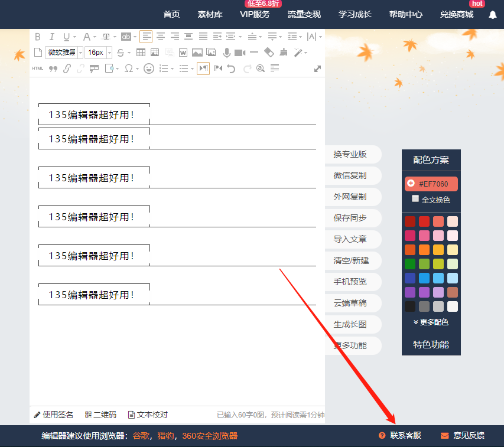The height and width of the screenshot is (447, 504).
Task: Open 帮助中心 in top navigation
Action: click(x=406, y=14)
